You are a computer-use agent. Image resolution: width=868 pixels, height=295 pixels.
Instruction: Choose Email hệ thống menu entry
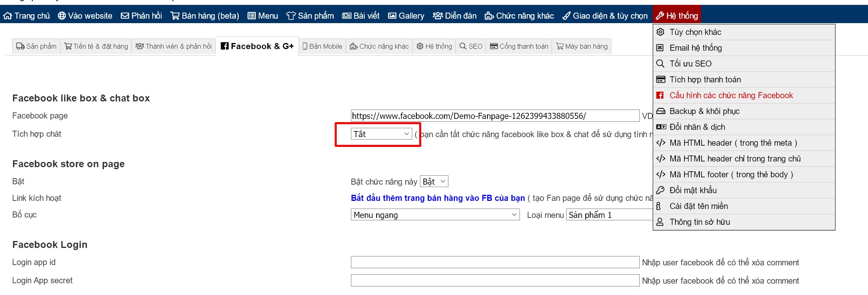point(744,48)
